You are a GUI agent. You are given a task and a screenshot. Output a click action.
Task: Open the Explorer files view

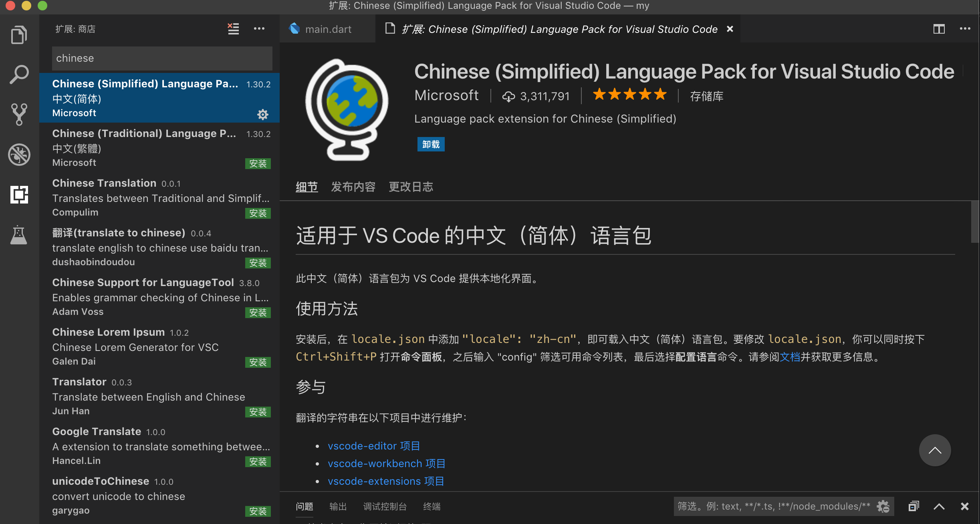point(19,35)
